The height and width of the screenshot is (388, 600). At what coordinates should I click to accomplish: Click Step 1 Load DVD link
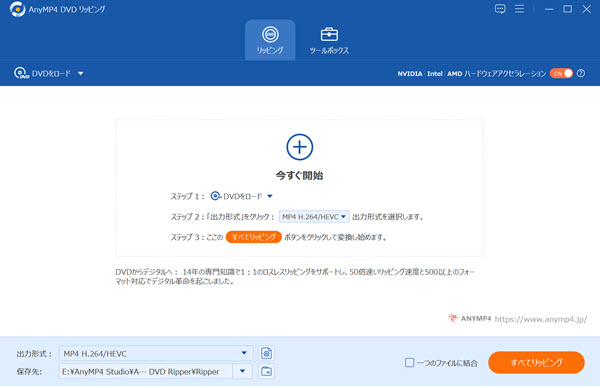tap(236, 196)
